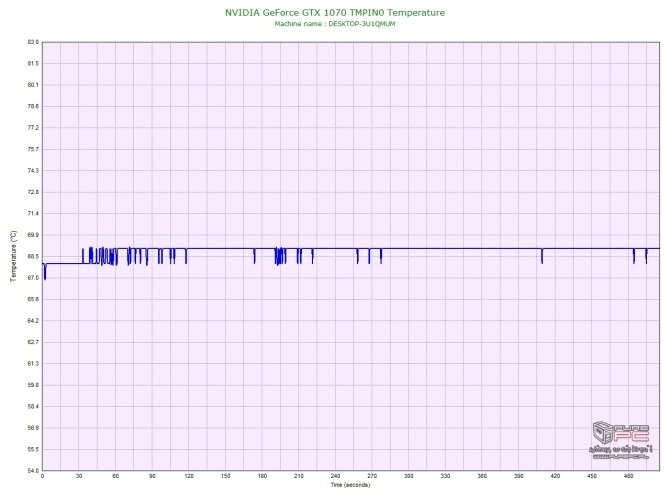This screenshot has height=502, width=670.
Task: Click the 60 seconds time axis label
Action: [x=115, y=476]
